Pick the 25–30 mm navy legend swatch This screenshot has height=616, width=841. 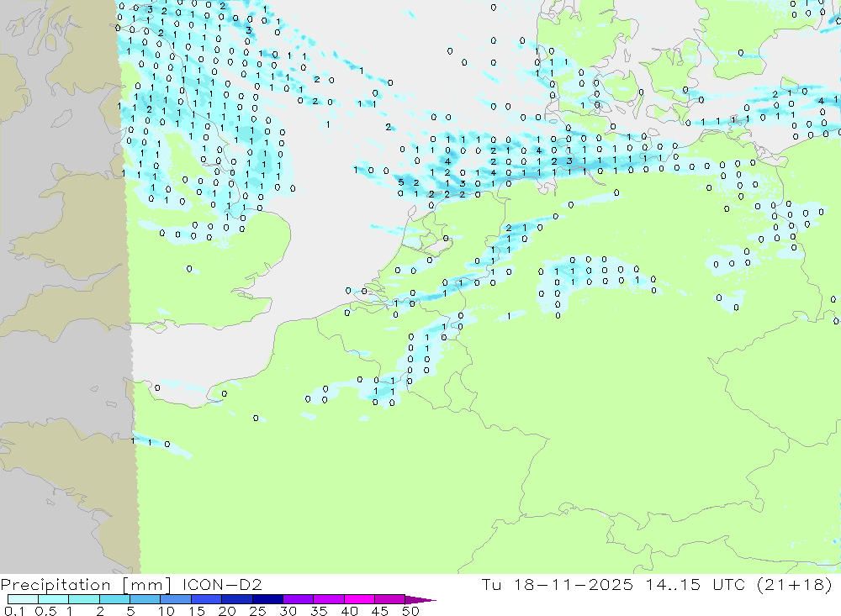click(x=267, y=599)
